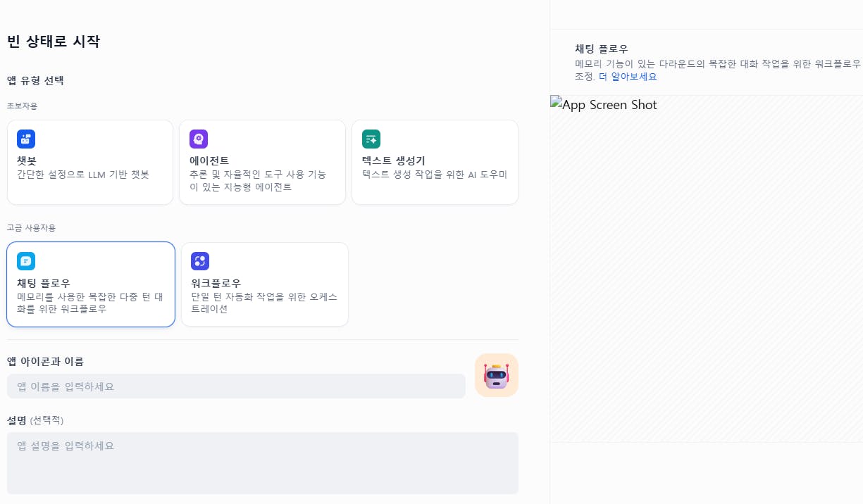Click the 설명 (선택적) field label
Screen dimensions: 863x504
(35, 420)
